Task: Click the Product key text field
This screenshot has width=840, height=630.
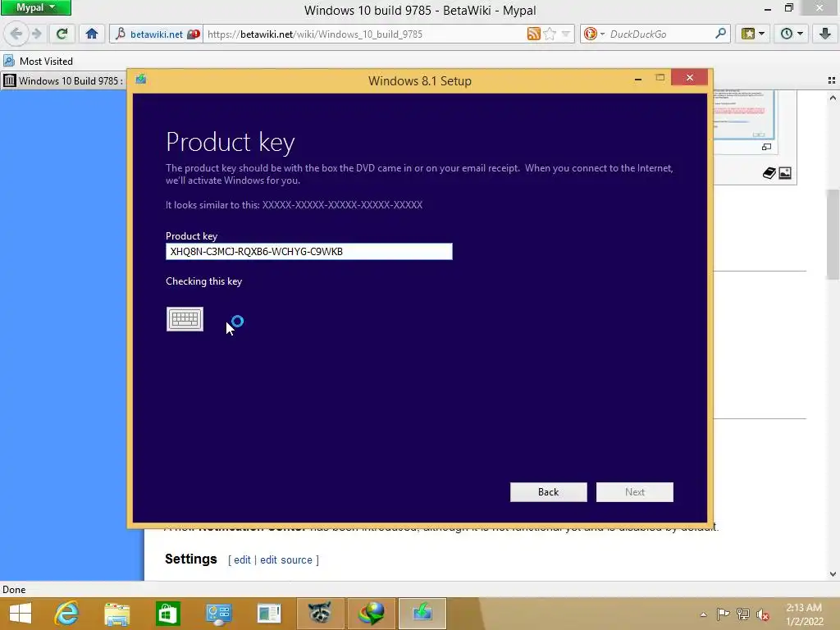Action: pos(309,251)
